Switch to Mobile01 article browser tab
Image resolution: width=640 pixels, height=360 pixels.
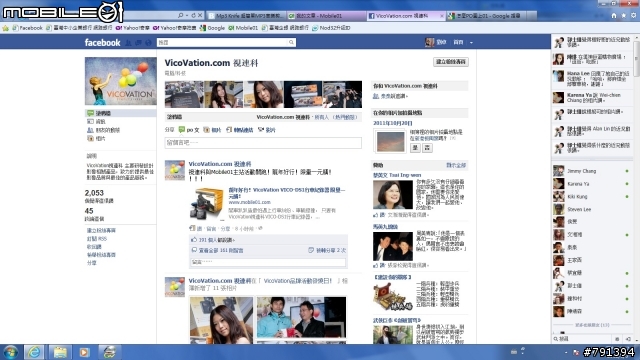(326, 16)
